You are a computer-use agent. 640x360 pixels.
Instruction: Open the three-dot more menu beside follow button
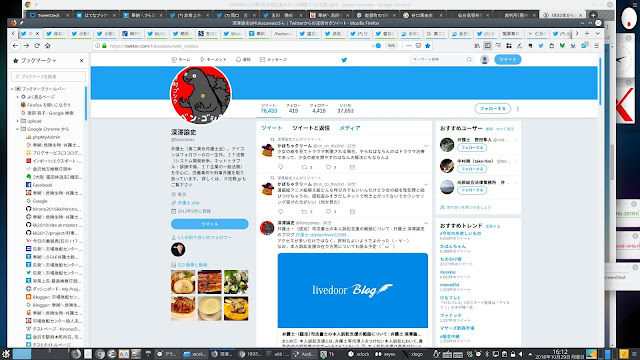pos(518,109)
